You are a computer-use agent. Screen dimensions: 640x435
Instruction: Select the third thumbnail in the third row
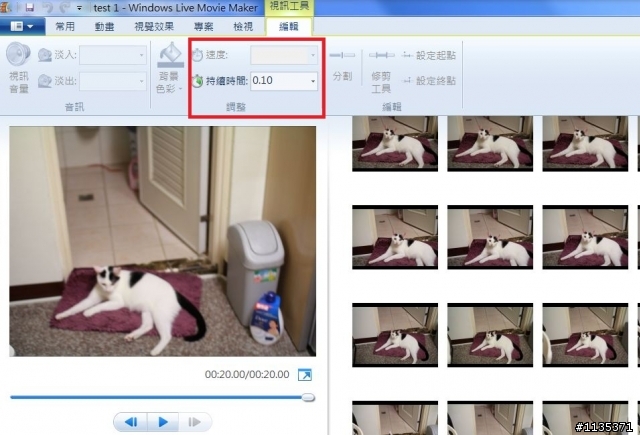point(585,335)
